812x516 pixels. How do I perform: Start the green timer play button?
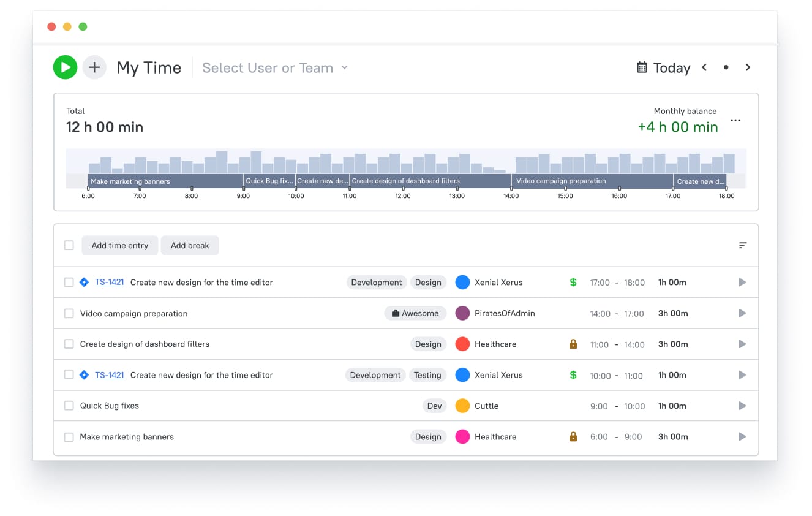[x=65, y=67]
